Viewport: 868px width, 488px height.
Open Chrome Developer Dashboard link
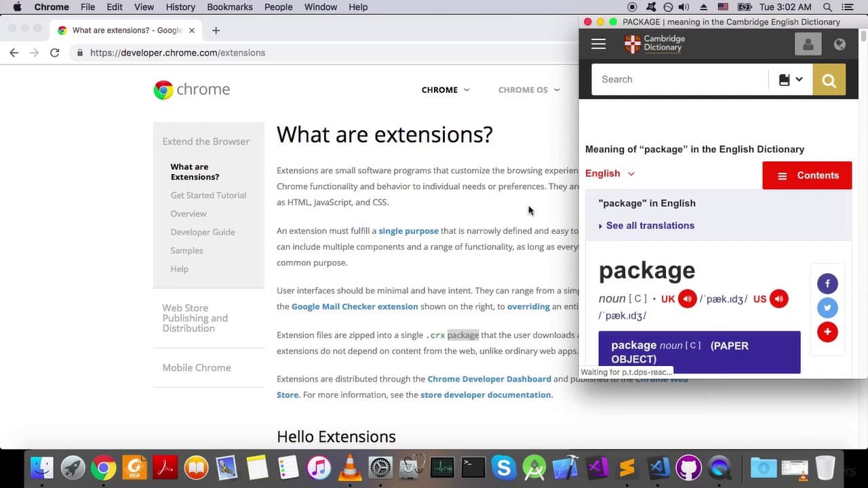click(x=489, y=379)
